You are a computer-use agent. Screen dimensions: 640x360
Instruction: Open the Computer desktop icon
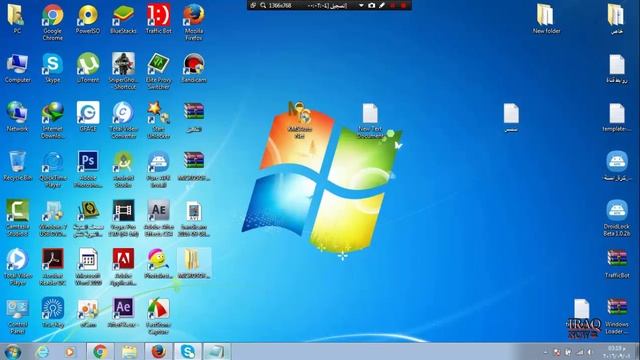(18, 68)
